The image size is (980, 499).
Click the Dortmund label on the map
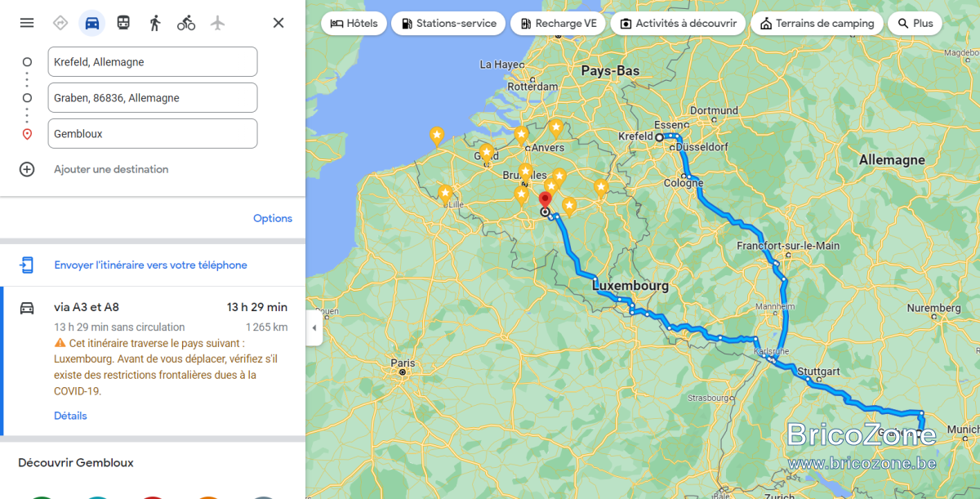coord(714,110)
